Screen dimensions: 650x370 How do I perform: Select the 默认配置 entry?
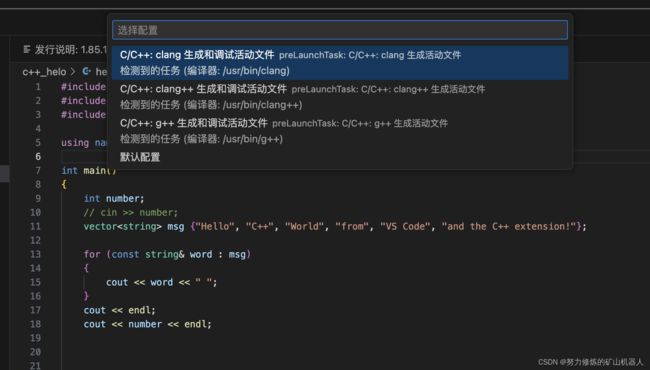tap(340, 157)
